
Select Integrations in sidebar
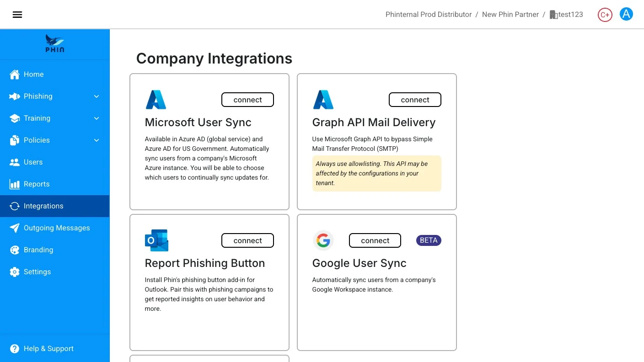pyautogui.click(x=55, y=206)
